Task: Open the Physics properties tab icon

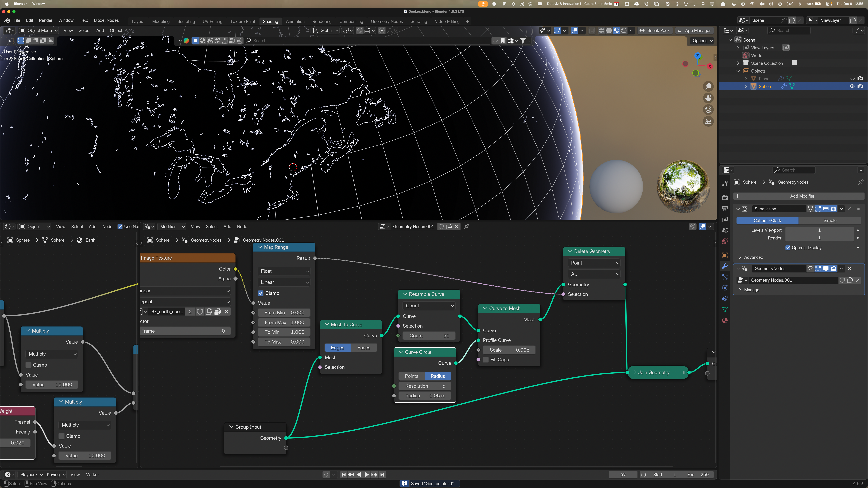Action: tap(725, 288)
